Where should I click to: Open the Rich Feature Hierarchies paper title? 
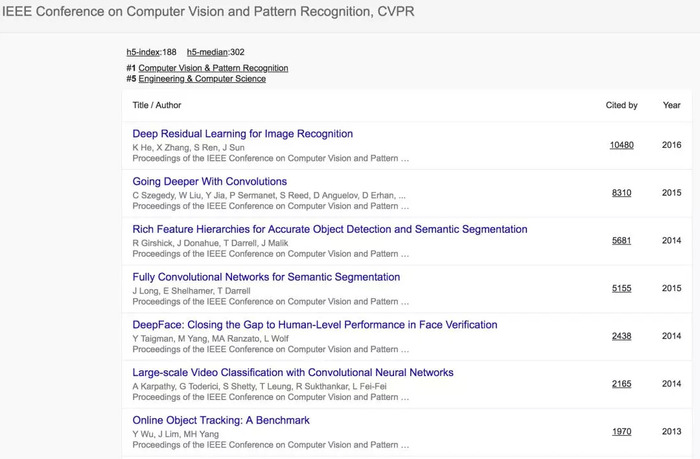tap(329, 229)
